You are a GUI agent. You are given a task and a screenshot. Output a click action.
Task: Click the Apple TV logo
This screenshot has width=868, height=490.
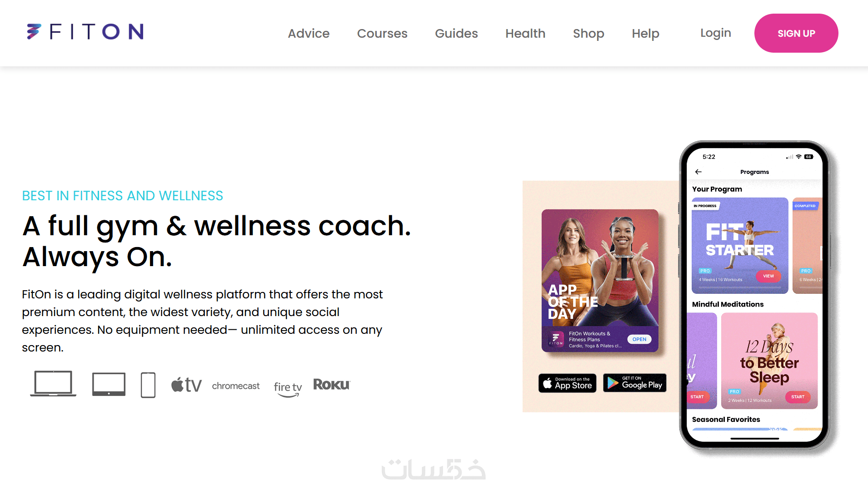click(x=186, y=385)
